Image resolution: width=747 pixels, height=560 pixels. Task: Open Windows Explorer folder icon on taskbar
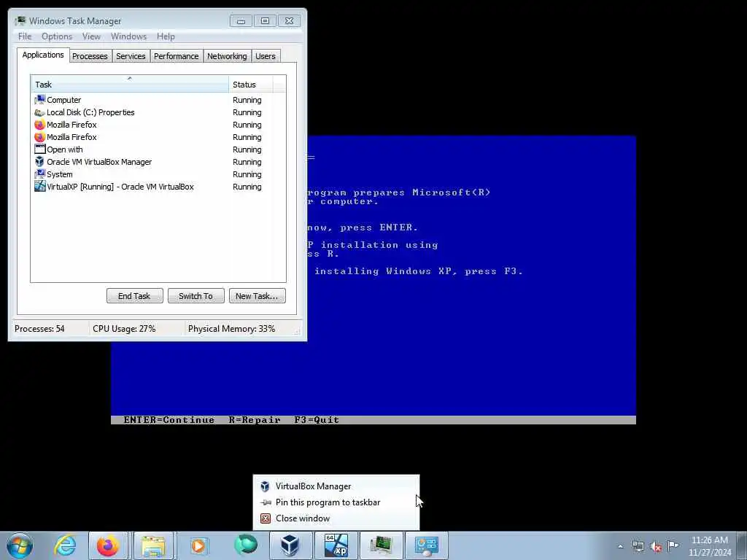(153, 545)
